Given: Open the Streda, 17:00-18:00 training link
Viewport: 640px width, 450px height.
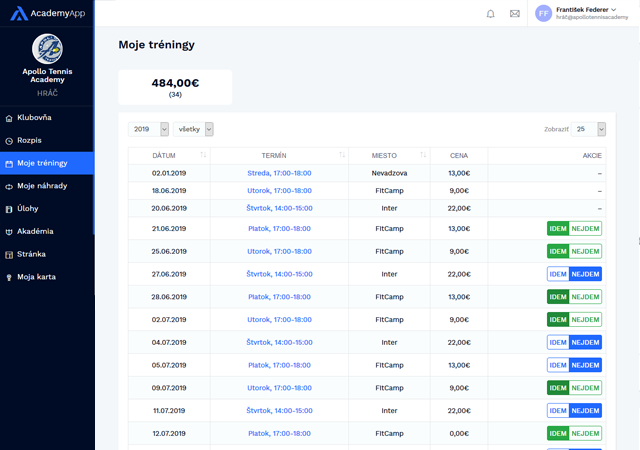Looking at the screenshot, I should click(x=279, y=173).
